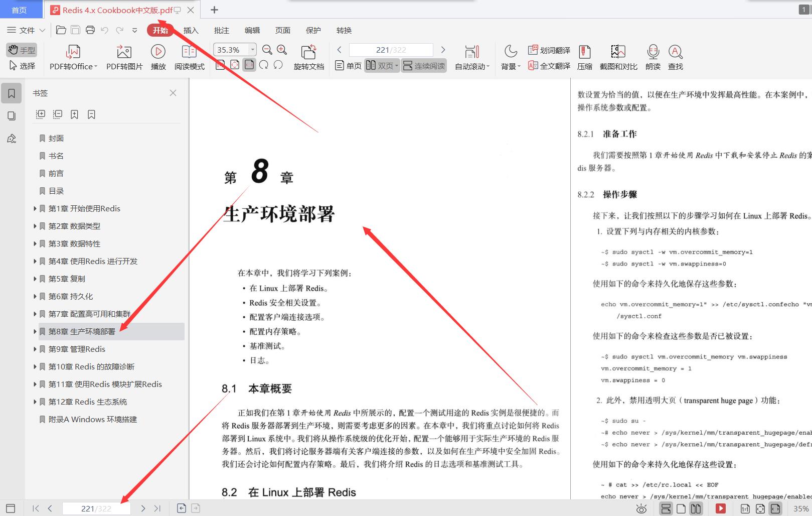This screenshot has height=516, width=812.
Task: Toggle eye protection mode icon
Action: click(x=641, y=509)
